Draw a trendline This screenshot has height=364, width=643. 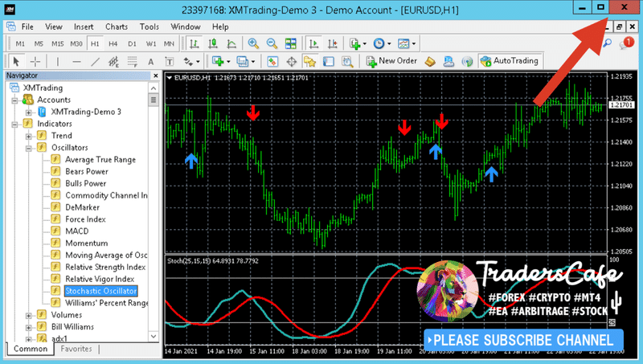click(95, 62)
